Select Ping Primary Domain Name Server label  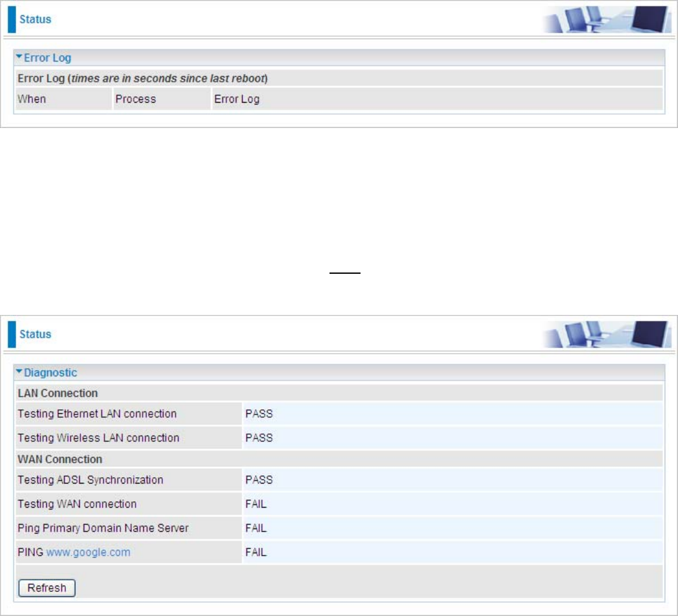(x=103, y=528)
